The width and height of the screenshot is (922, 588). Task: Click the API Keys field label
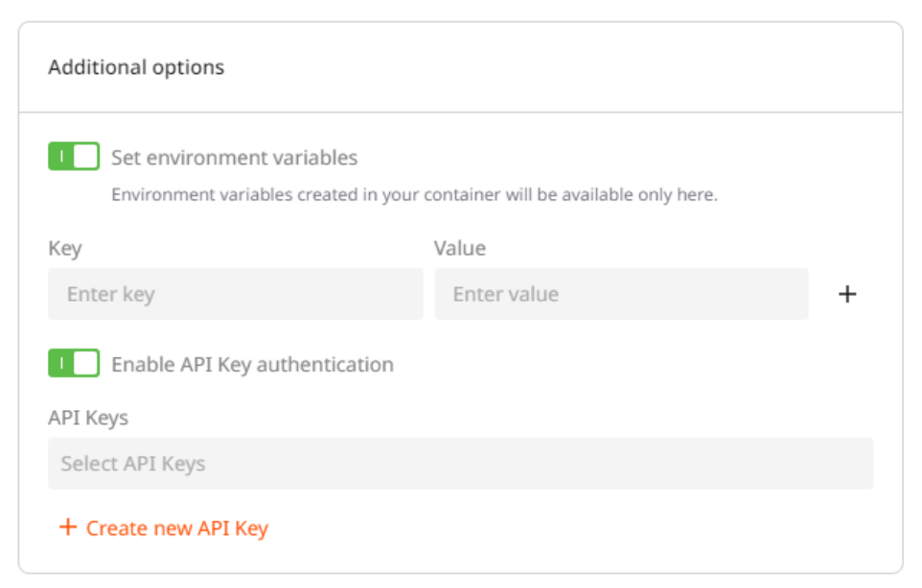point(87,418)
